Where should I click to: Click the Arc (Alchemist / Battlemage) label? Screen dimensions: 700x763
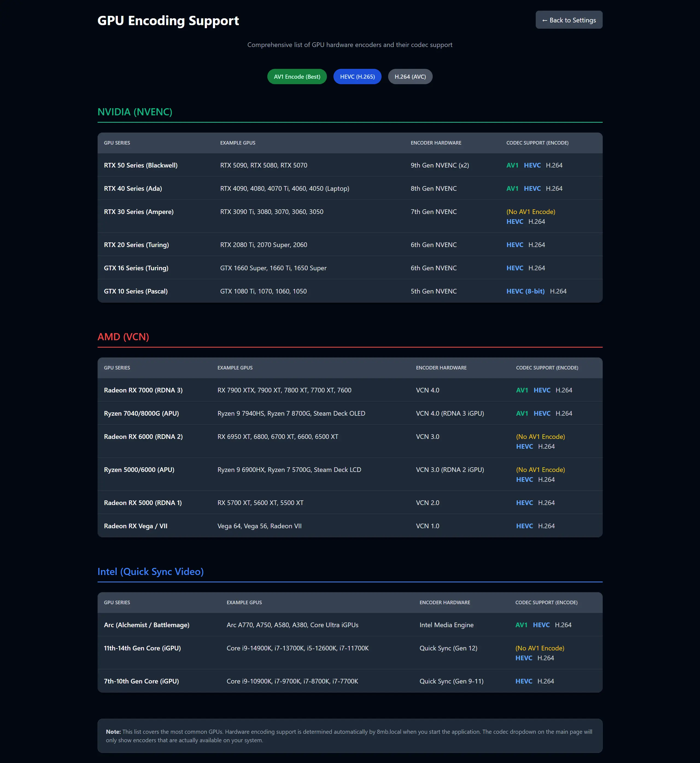pos(147,625)
